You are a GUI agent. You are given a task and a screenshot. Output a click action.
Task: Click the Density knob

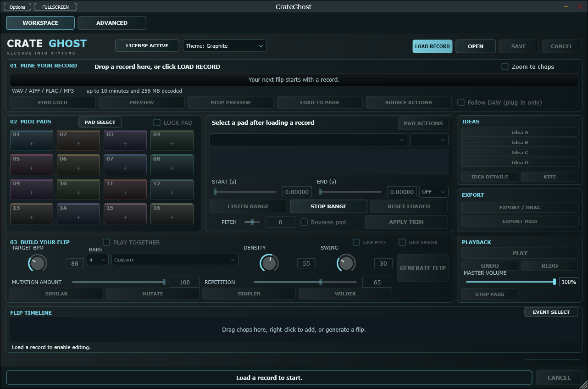tap(269, 263)
